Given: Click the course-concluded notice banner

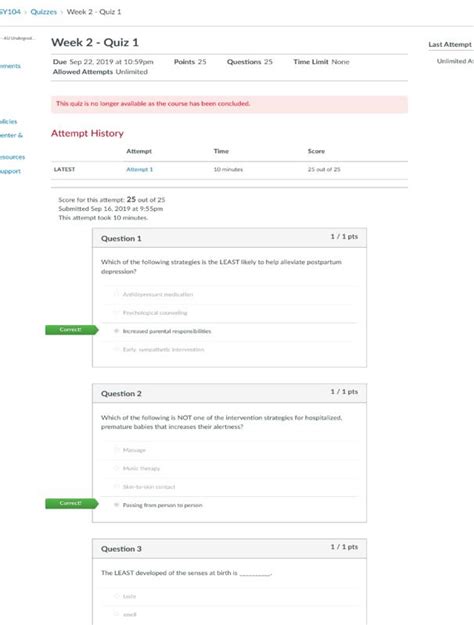Looking at the screenshot, I should (229, 104).
